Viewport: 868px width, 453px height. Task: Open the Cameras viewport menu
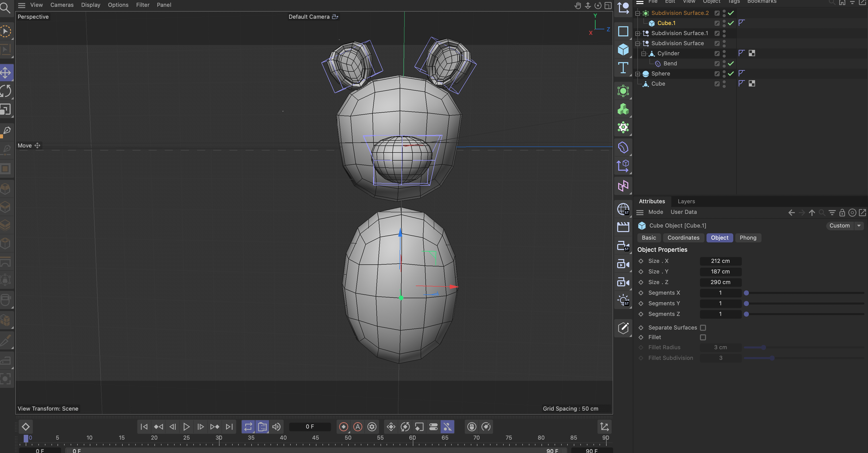[62, 5]
